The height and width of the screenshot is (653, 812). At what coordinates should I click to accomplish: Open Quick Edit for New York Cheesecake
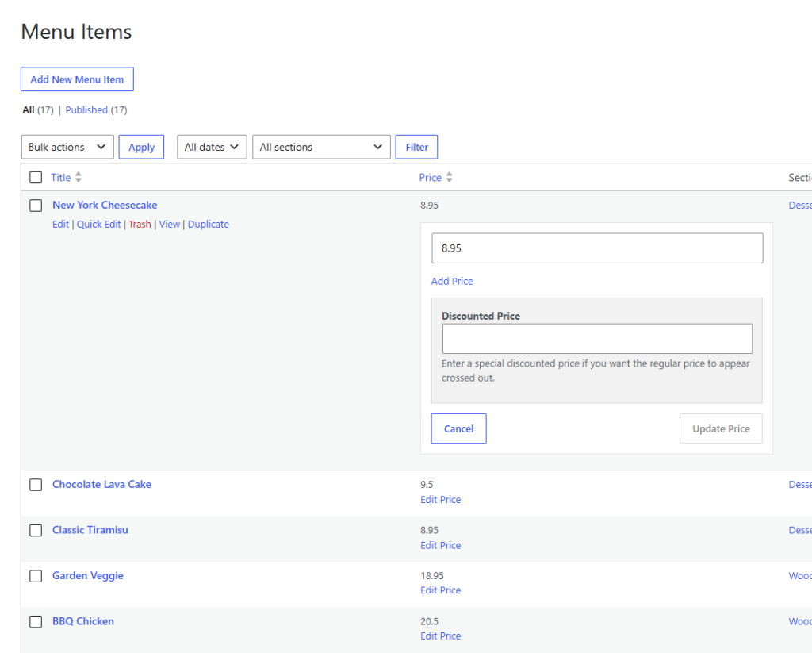coord(99,224)
